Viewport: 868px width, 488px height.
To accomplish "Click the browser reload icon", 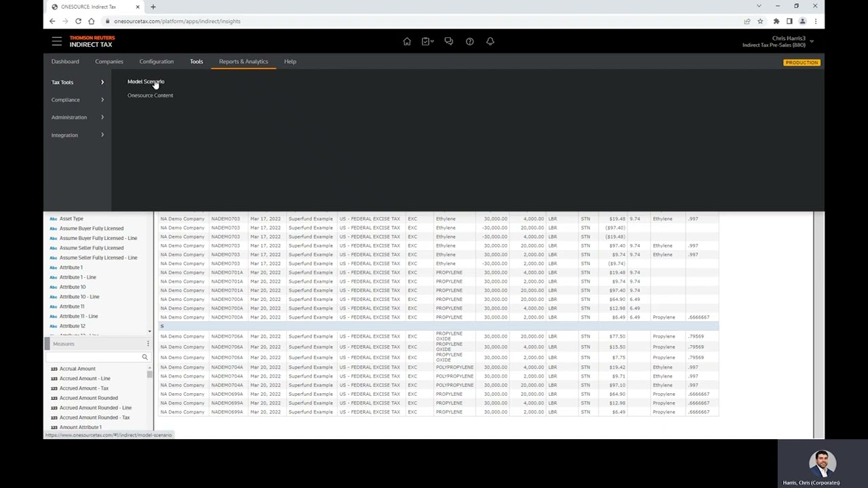I will [x=78, y=21].
